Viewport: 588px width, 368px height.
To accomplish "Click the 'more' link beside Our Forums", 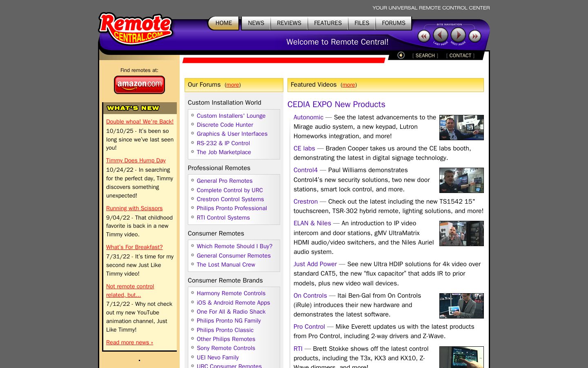I will 233,85.
